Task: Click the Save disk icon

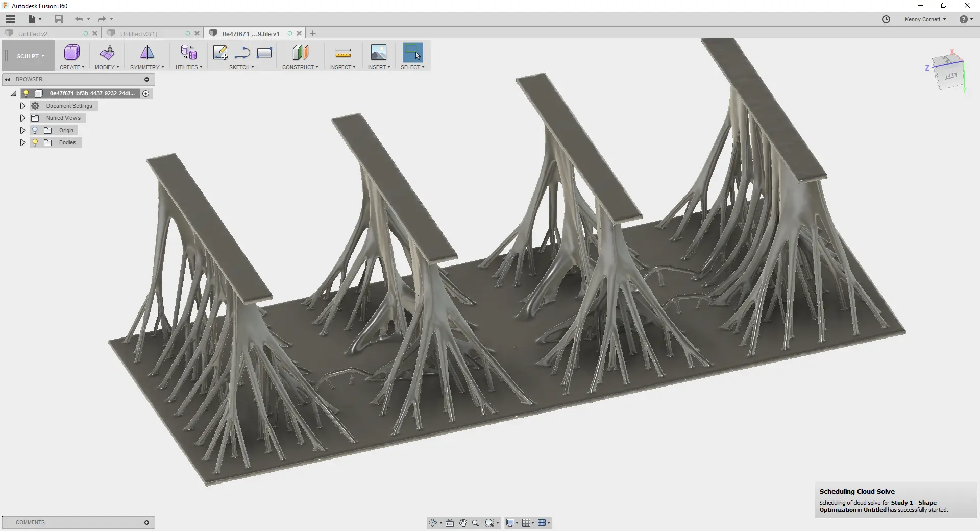Action: pyautogui.click(x=59, y=19)
